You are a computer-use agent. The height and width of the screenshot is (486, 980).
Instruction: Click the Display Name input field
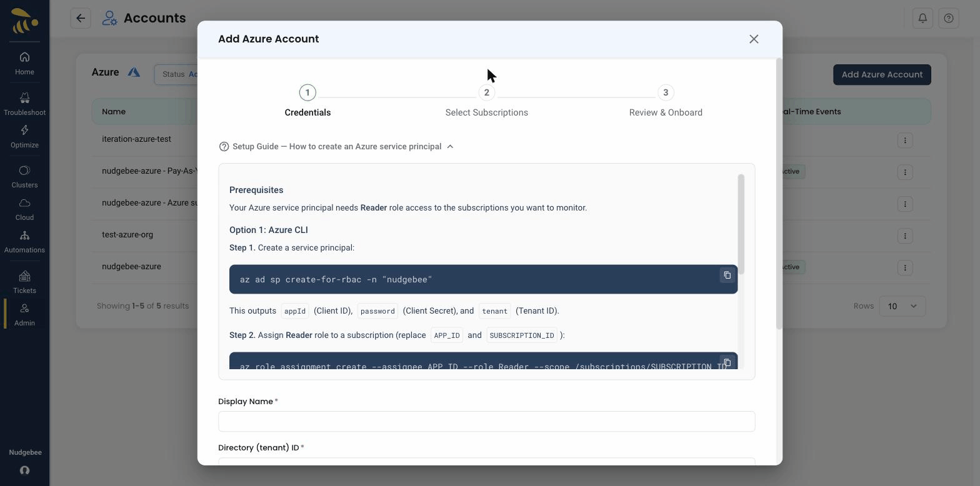click(x=486, y=421)
